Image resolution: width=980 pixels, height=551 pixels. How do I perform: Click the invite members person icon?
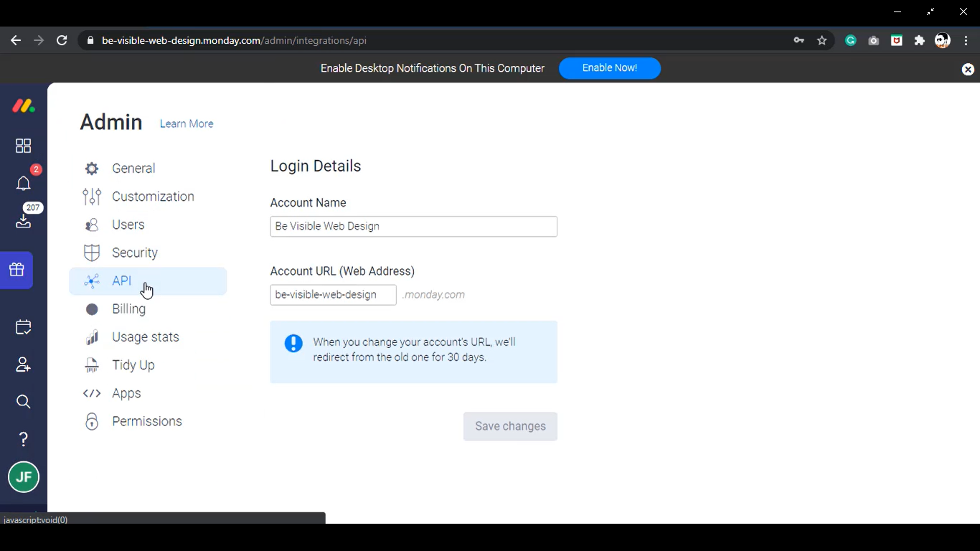[23, 364]
